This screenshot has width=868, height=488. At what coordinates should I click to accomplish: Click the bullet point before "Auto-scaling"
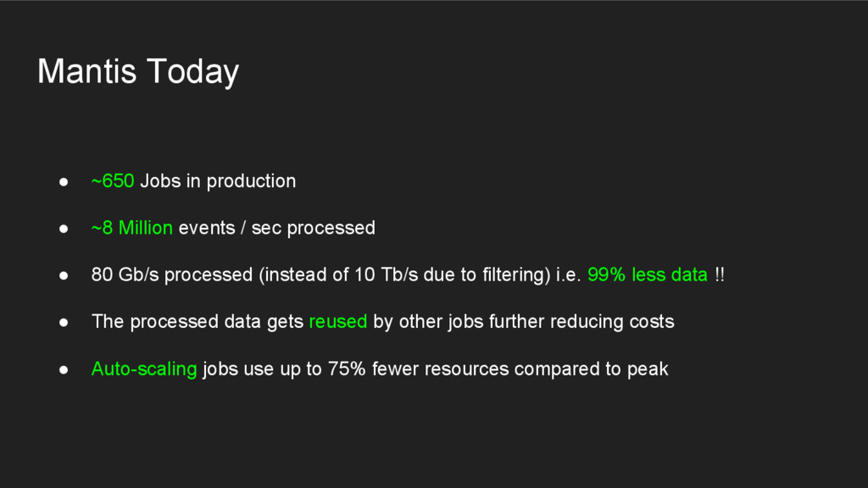[64, 370]
